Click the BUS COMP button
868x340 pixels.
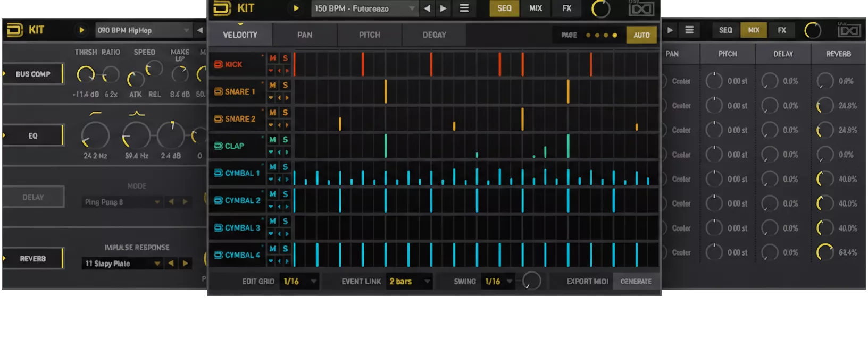click(33, 74)
